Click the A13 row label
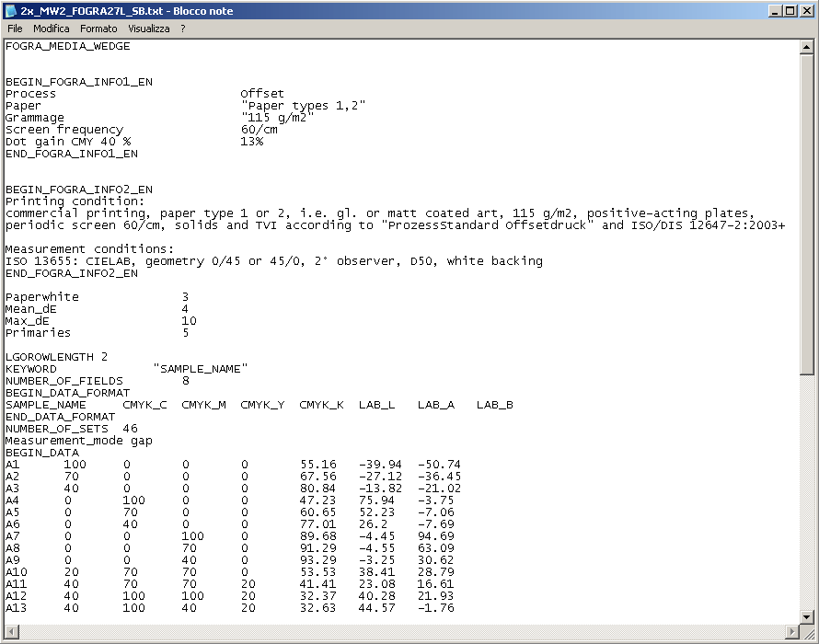Image resolution: width=819 pixels, height=644 pixels. click(17, 608)
